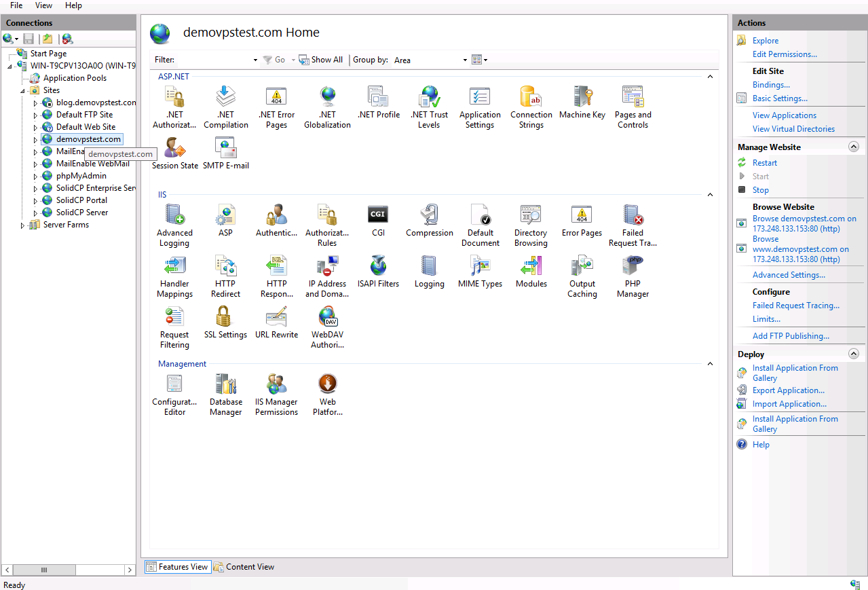Screen dimensions: 868x590
Task: Open the Help menu
Action: 73,5
